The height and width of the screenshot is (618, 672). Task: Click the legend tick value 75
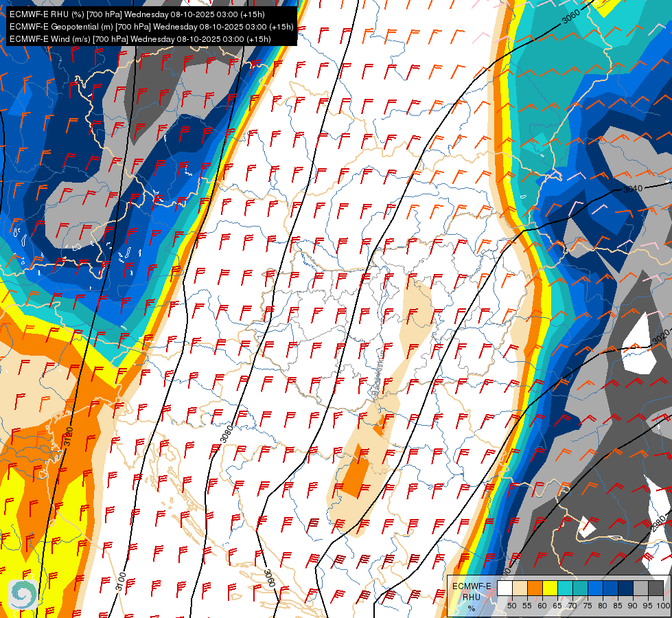[588, 606]
